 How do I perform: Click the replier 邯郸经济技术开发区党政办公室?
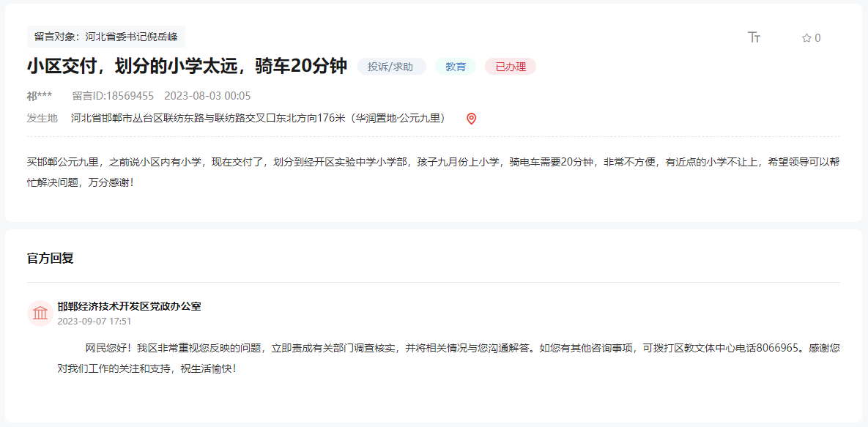(x=129, y=306)
